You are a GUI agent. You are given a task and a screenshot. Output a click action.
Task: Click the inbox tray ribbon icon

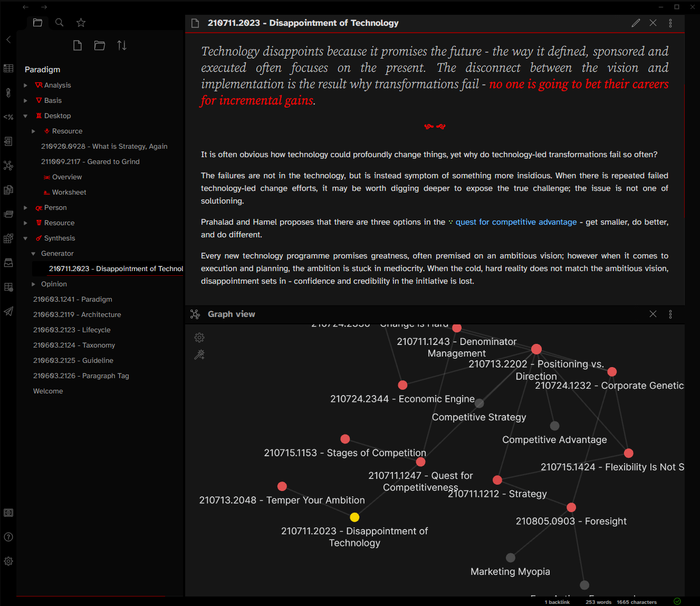pos(8,263)
